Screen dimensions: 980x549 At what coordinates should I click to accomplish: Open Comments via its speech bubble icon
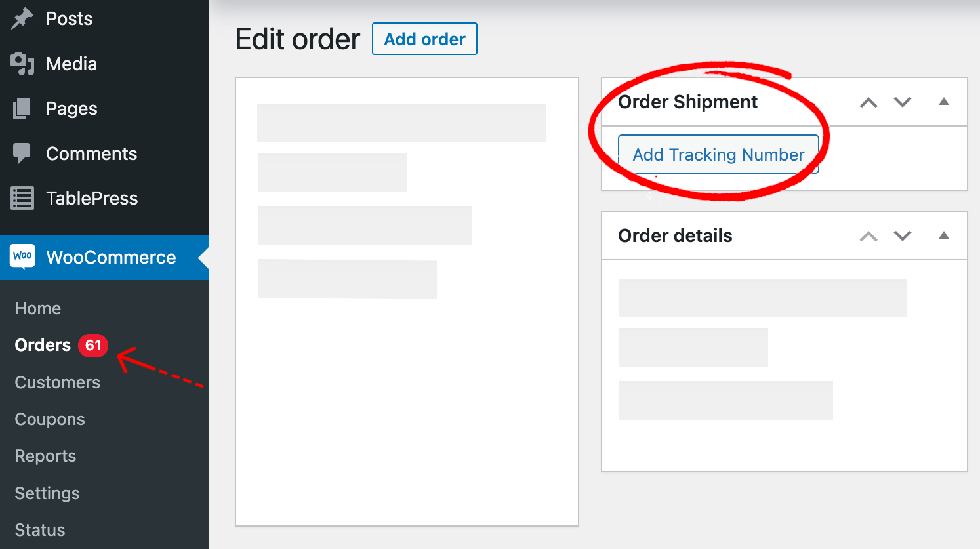22,153
